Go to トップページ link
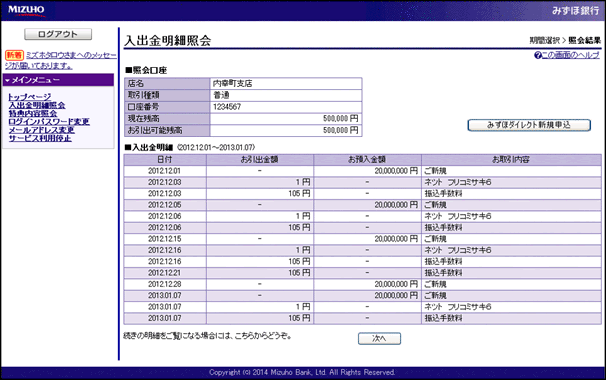606x380 pixels. click(29, 97)
